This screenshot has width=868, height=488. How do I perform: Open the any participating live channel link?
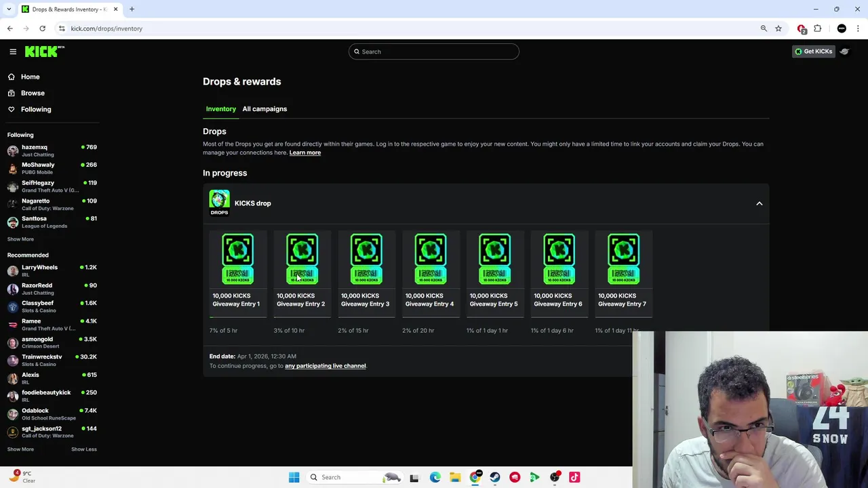pyautogui.click(x=325, y=366)
